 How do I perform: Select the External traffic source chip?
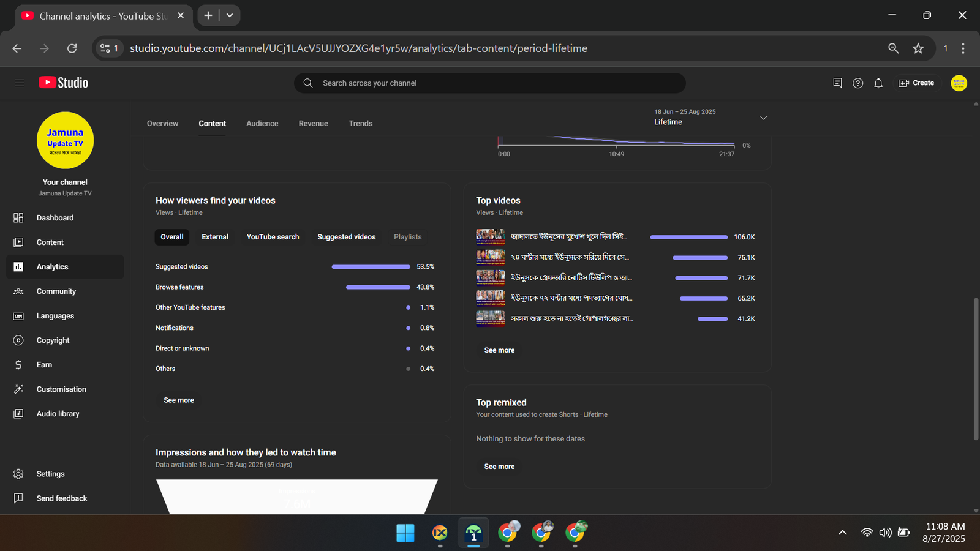point(215,237)
